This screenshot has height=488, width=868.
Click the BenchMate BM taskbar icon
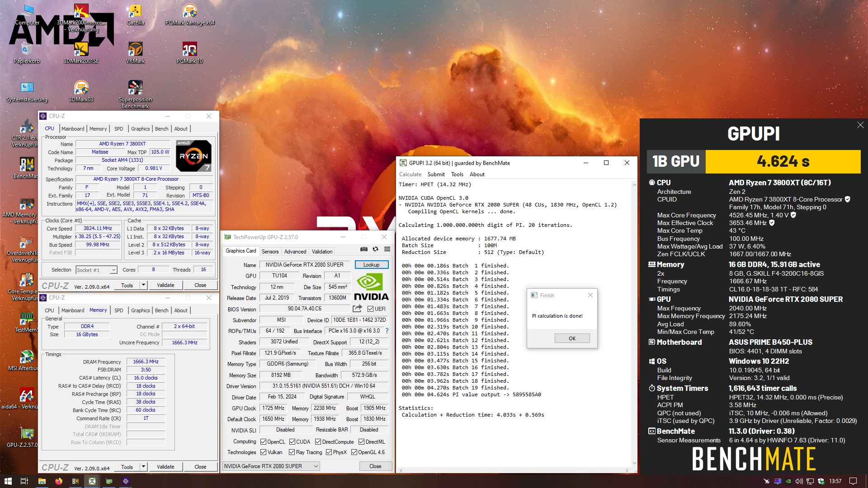coord(75,481)
